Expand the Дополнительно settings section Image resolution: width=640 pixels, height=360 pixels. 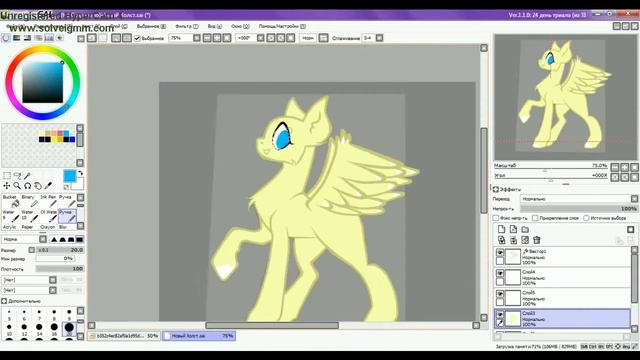pyautogui.click(x=4, y=301)
